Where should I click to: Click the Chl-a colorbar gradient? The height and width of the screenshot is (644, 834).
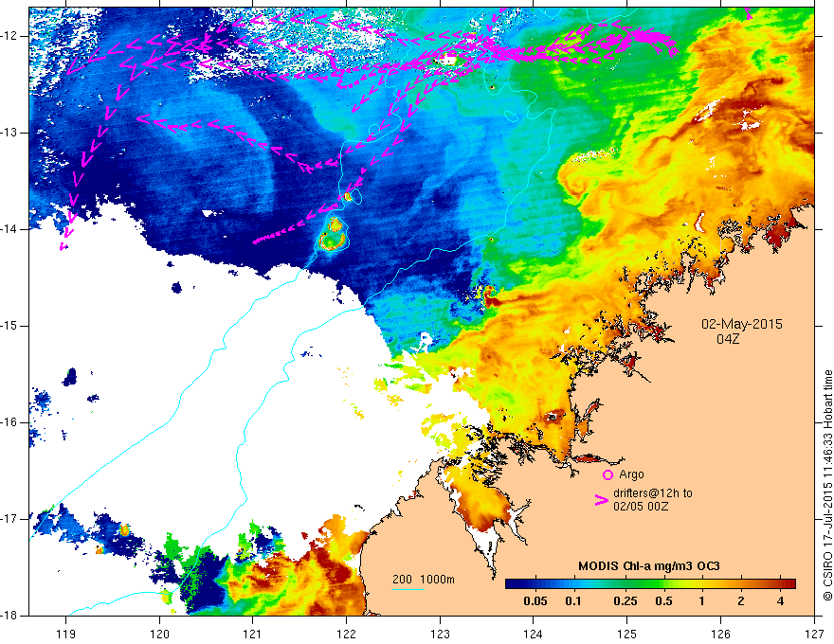650,583
